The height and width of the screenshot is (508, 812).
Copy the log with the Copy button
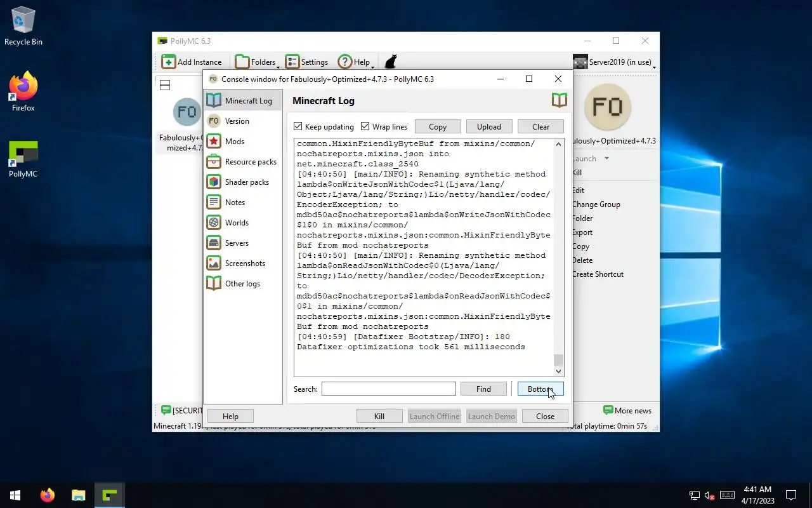click(438, 126)
